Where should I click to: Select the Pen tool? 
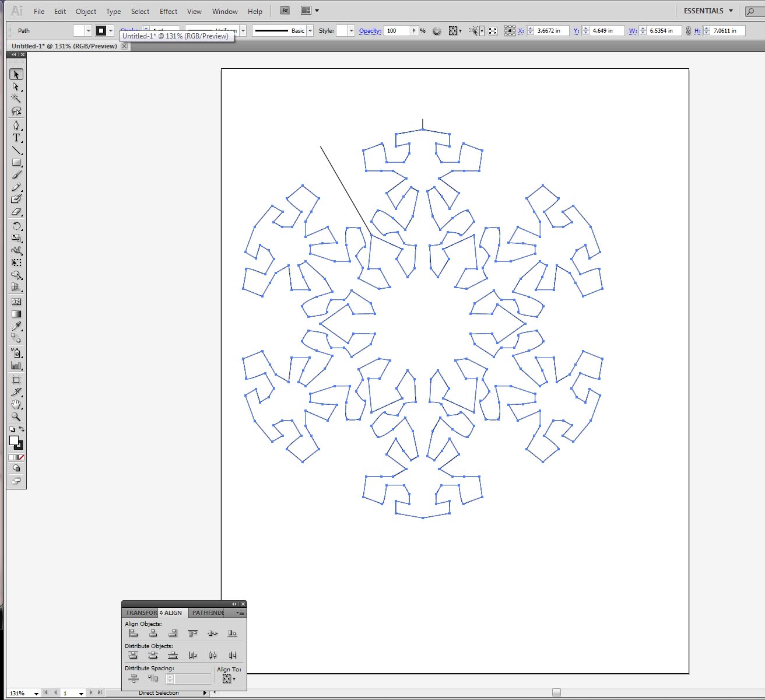click(x=16, y=125)
